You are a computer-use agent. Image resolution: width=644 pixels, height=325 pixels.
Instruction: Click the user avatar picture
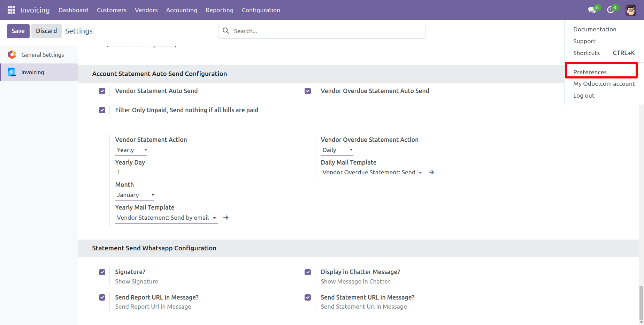pos(631,10)
